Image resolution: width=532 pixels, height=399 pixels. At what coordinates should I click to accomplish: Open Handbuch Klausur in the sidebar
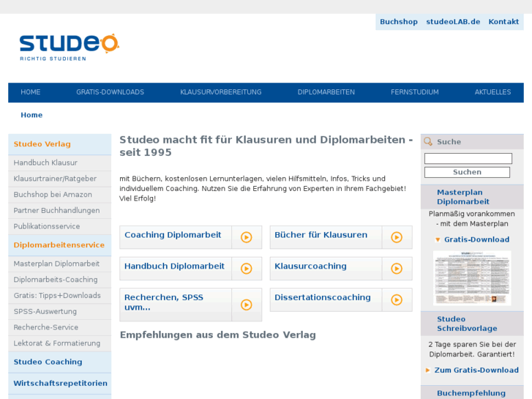point(60,163)
